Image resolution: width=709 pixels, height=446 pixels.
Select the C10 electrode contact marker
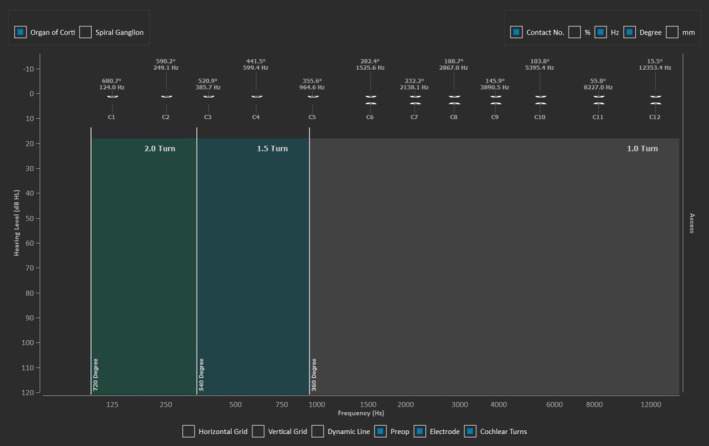[540, 100]
